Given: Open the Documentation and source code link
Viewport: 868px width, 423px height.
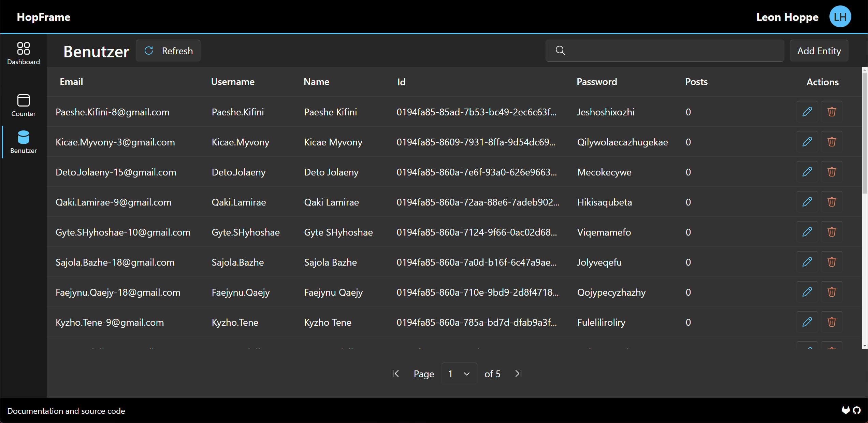Looking at the screenshot, I should 66,411.
